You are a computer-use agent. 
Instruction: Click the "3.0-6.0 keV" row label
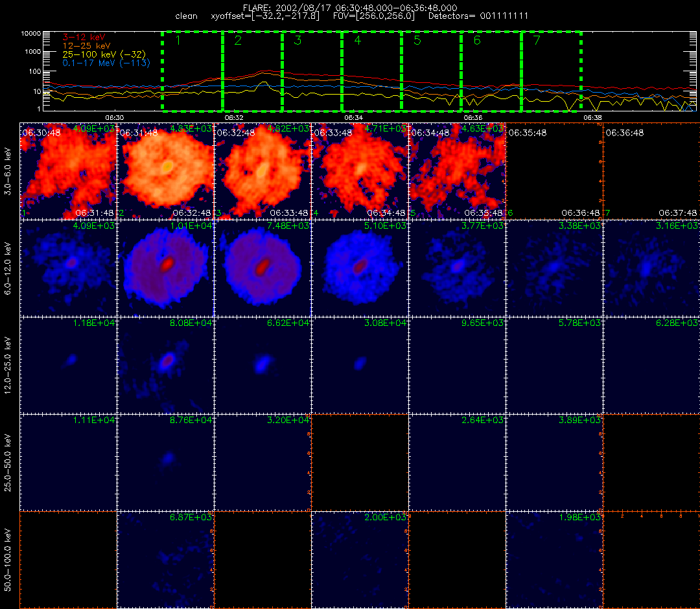point(8,171)
